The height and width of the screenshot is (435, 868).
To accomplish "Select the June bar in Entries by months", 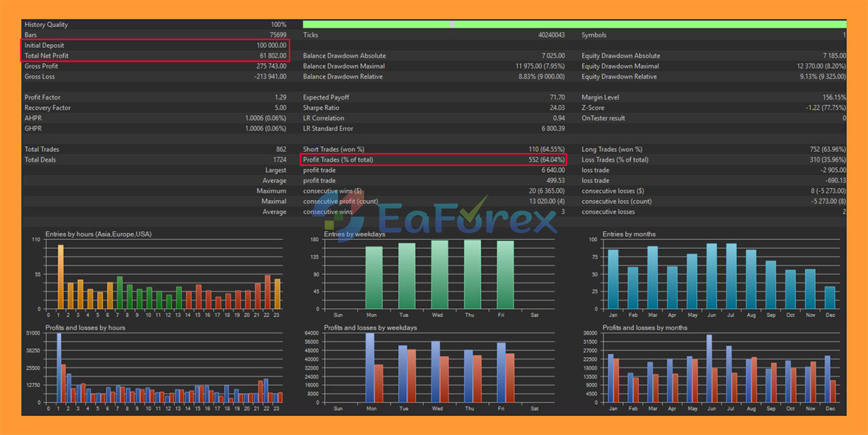I will pos(711,276).
